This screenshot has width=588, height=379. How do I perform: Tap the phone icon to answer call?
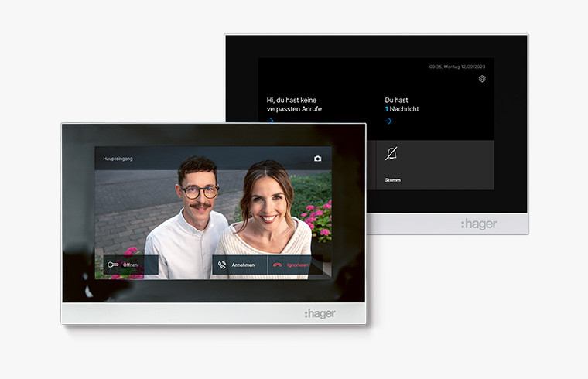click(x=223, y=265)
